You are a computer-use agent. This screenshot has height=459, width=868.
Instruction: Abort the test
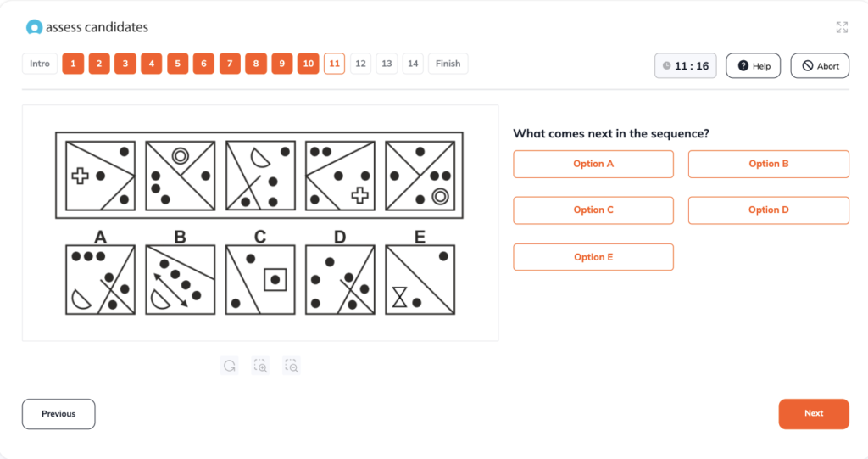point(820,66)
